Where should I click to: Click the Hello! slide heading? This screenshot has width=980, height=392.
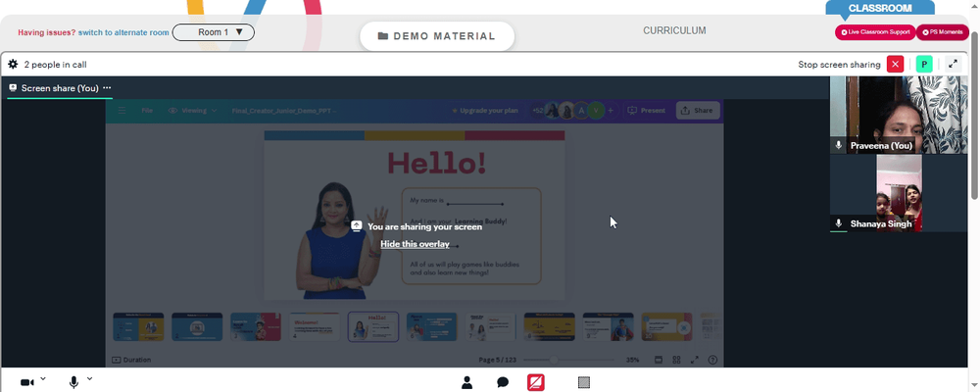[436, 164]
